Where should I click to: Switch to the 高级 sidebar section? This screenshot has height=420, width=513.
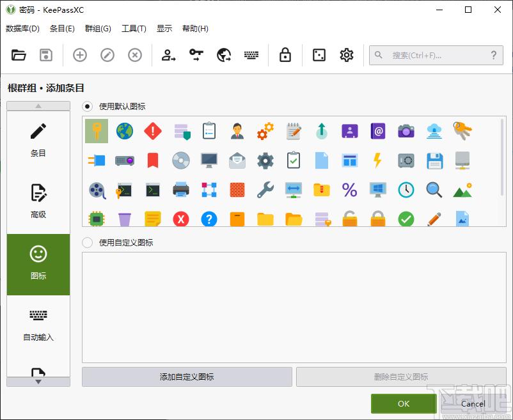(38, 203)
